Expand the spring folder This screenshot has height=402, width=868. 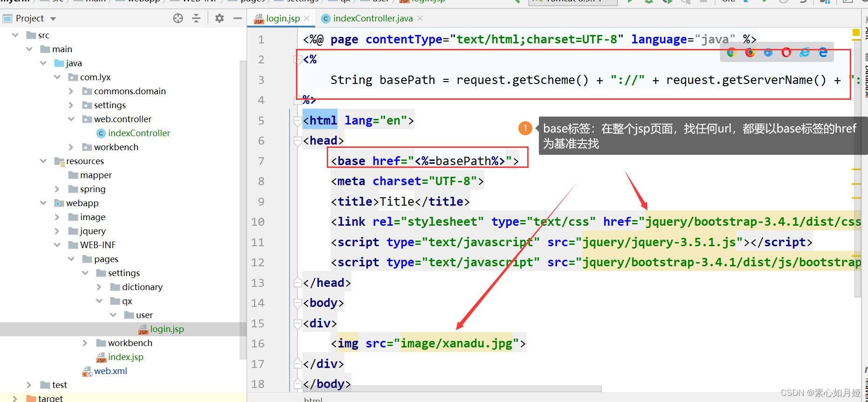point(57,189)
